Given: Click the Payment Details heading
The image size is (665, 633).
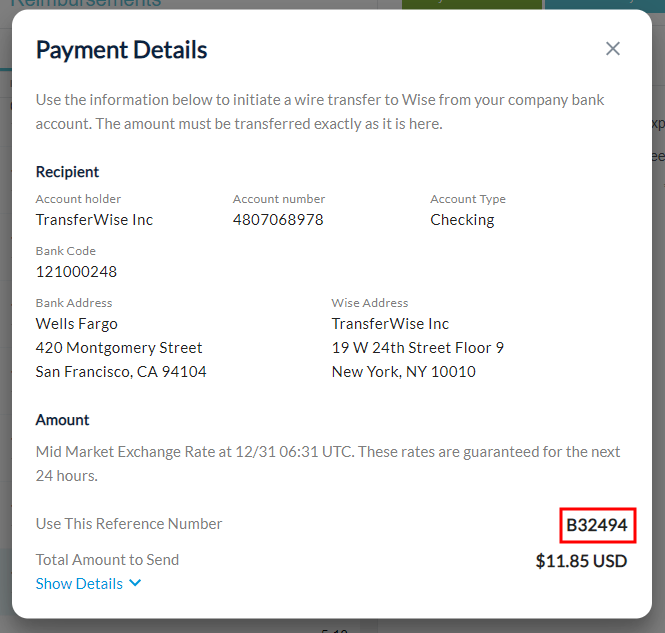Looking at the screenshot, I should click(122, 50).
